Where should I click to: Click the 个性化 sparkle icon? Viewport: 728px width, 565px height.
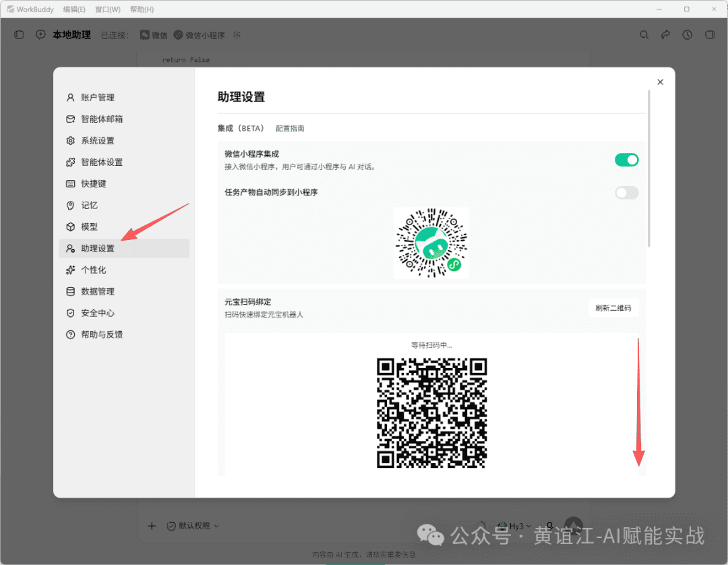pyautogui.click(x=70, y=270)
